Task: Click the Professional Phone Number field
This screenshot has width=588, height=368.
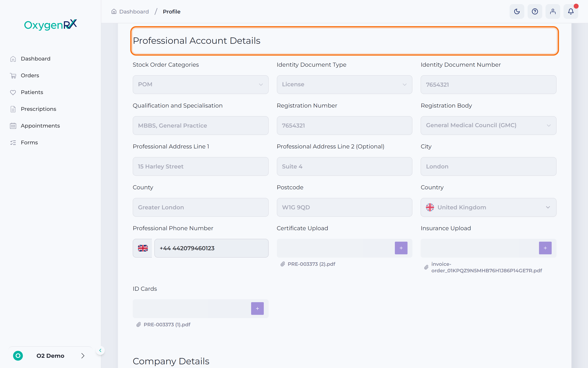Action: [x=211, y=248]
